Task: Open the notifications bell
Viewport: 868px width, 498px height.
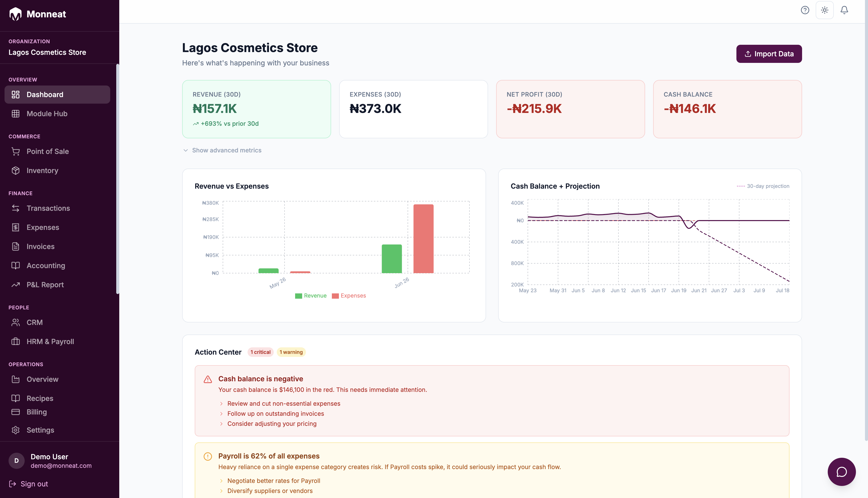Action: point(844,10)
